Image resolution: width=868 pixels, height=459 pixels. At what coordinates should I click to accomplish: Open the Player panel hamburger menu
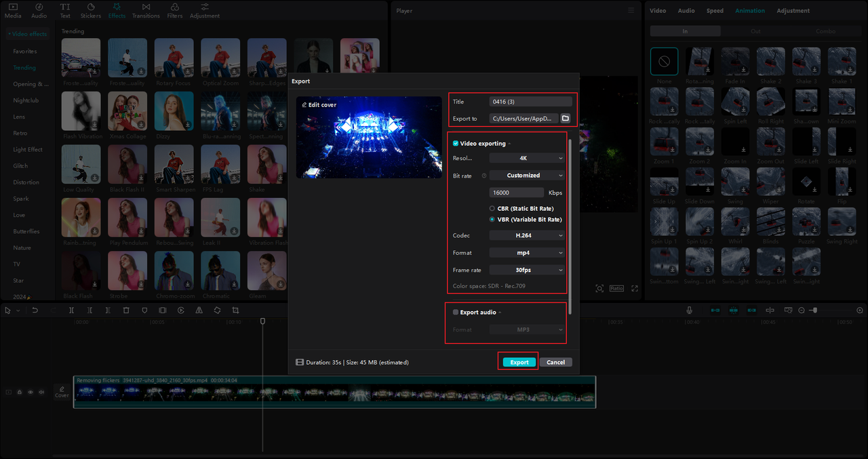631,11
